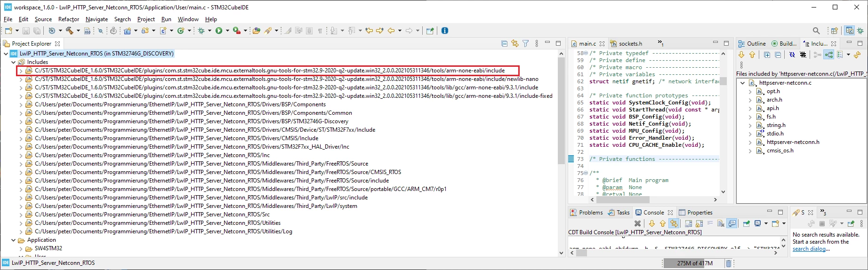Close the Console view tab
The width and height of the screenshot is (868, 270).
[670, 213]
